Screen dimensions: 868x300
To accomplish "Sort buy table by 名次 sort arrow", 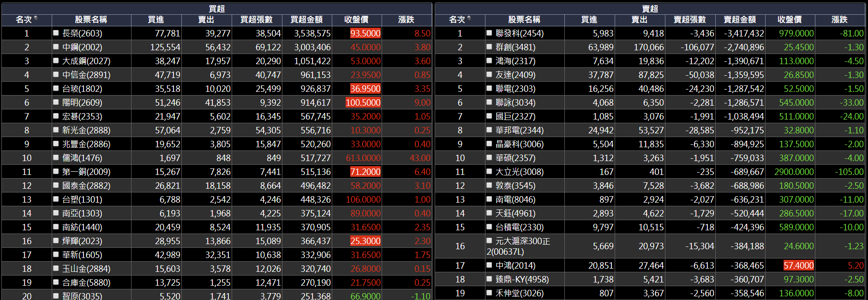I will [36, 18].
